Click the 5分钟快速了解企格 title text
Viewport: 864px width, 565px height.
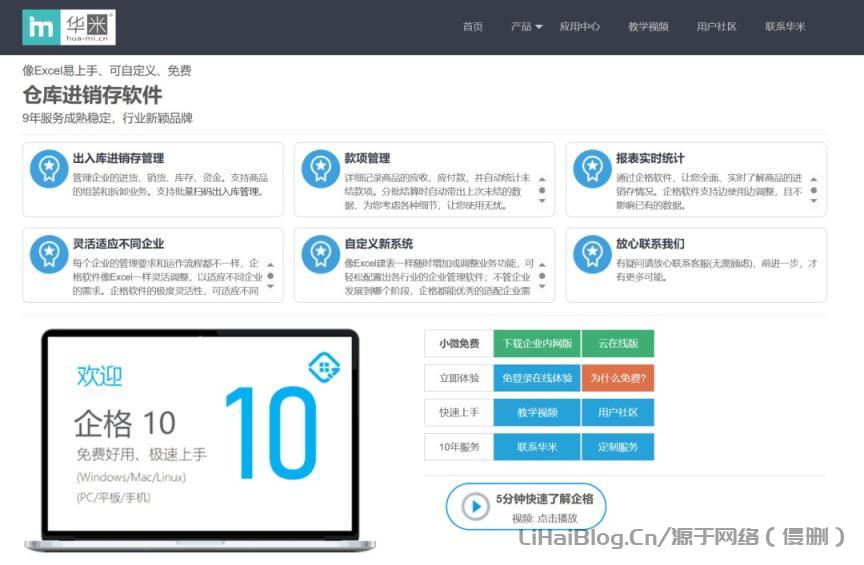[544, 499]
